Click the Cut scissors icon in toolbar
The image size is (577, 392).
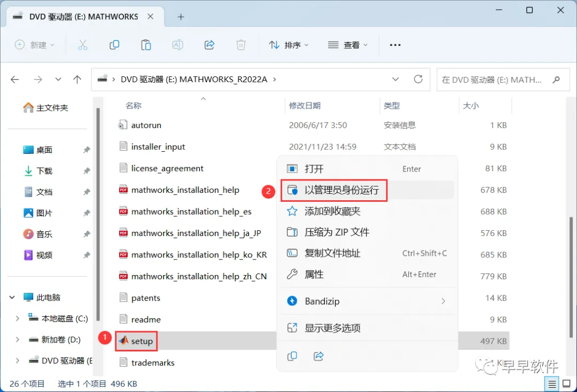click(82, 45)
